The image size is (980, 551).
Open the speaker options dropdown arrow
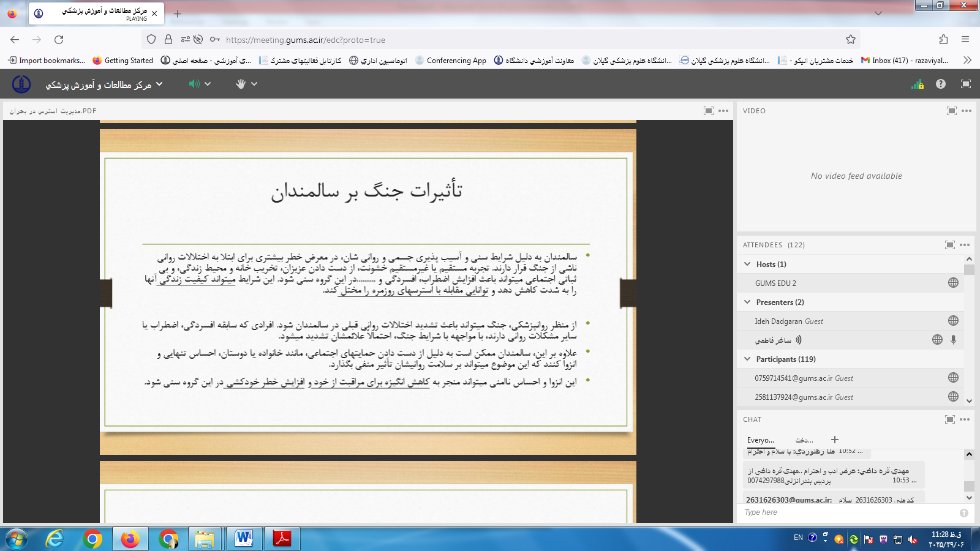click(x=208, y=84)
